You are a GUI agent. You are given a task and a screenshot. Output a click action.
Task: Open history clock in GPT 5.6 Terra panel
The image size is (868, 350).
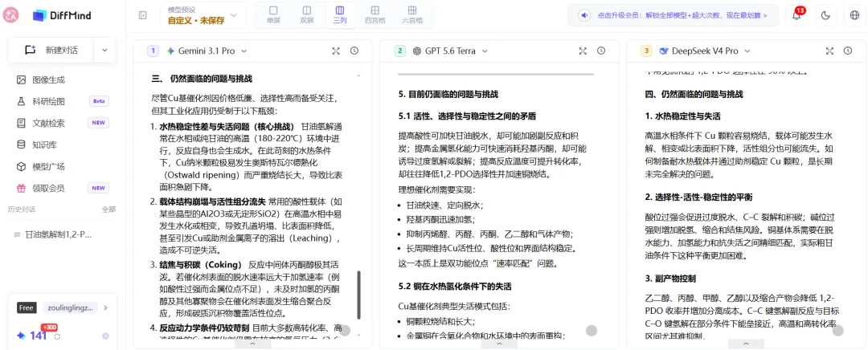pyautogui.click(x=601, y=51)
